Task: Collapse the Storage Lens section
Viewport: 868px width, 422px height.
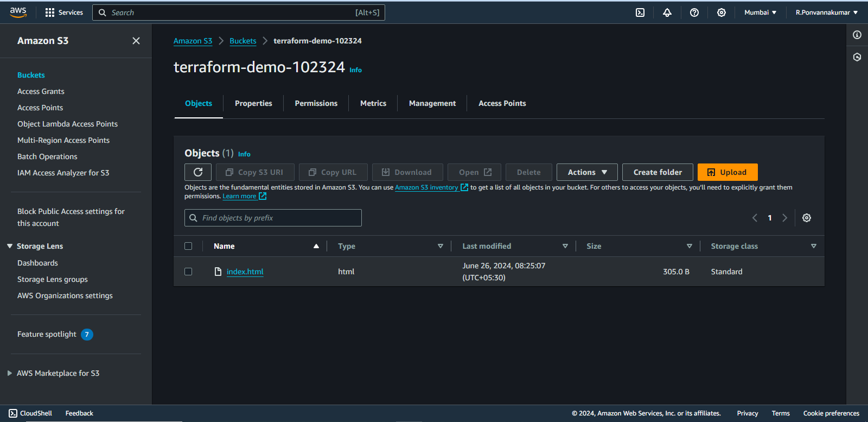Action: pos(10,246)
